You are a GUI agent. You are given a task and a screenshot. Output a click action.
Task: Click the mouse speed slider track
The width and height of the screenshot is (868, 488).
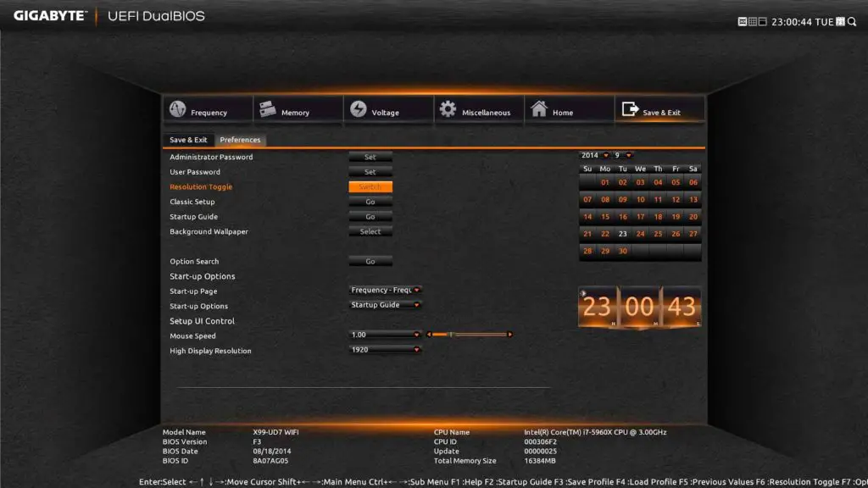[470, 335]
